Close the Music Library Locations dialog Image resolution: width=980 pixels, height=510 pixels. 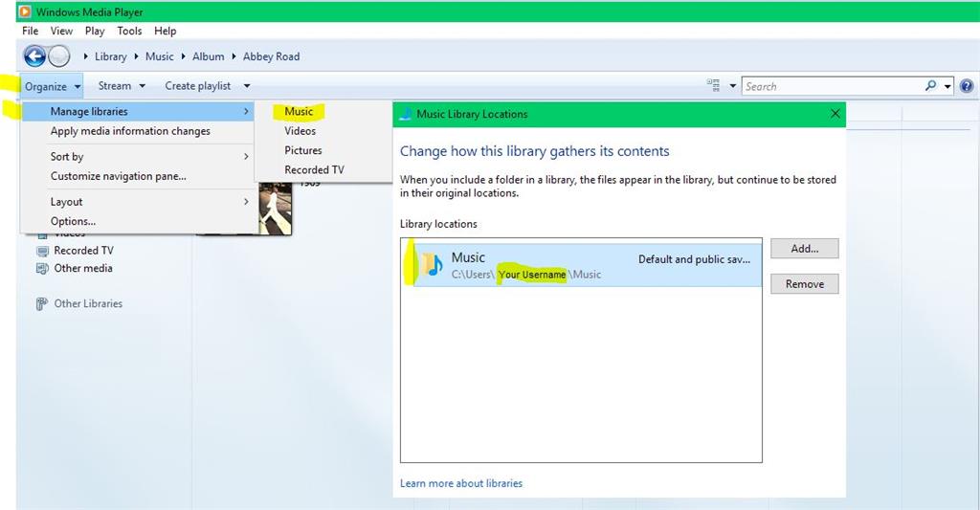[835, 114]
